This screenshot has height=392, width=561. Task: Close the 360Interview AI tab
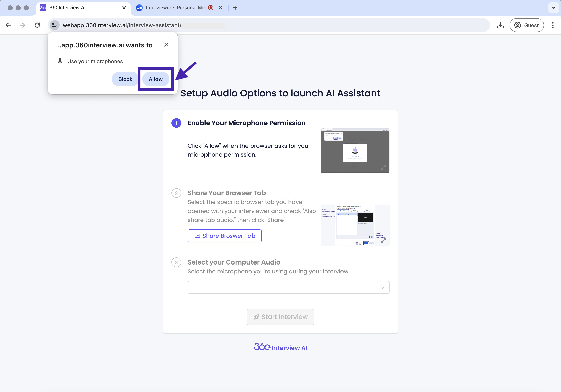[124, 8]
